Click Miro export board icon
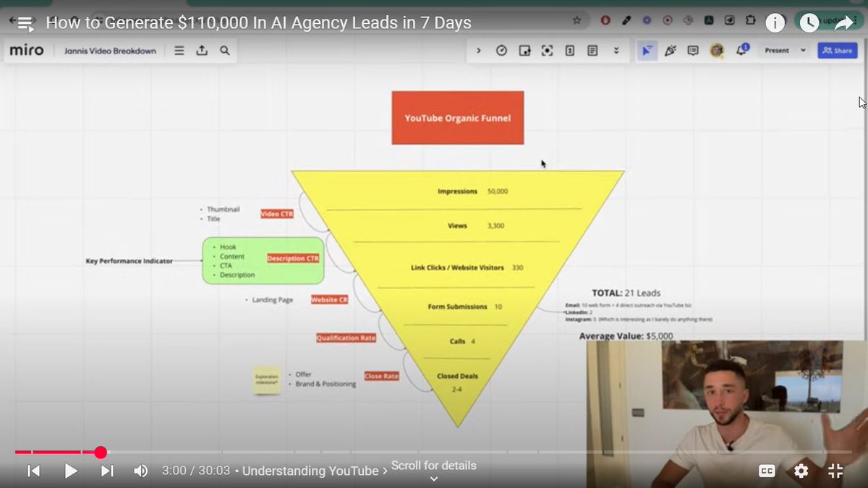This screenshot has width=868, height=488. coord(202,51)
